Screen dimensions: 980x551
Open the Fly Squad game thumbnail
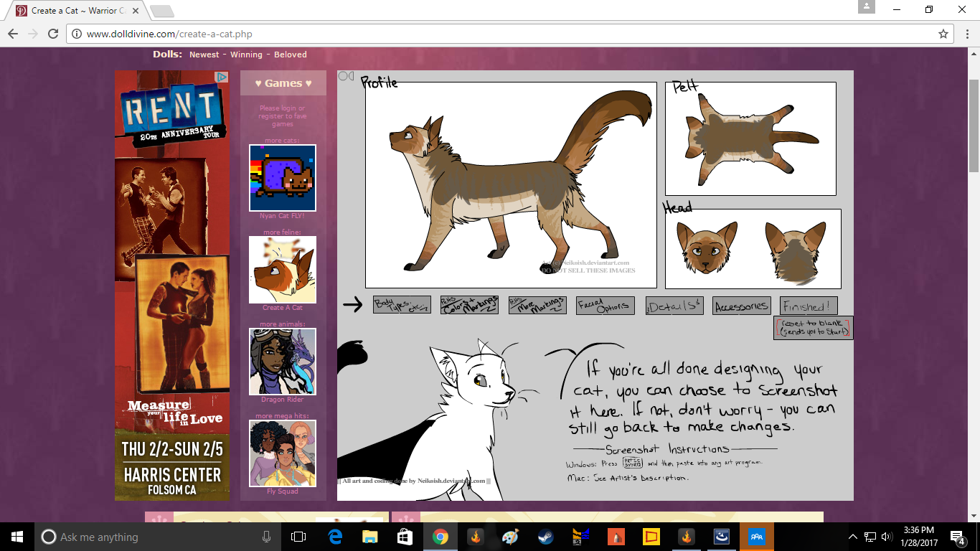click(283, 453)
